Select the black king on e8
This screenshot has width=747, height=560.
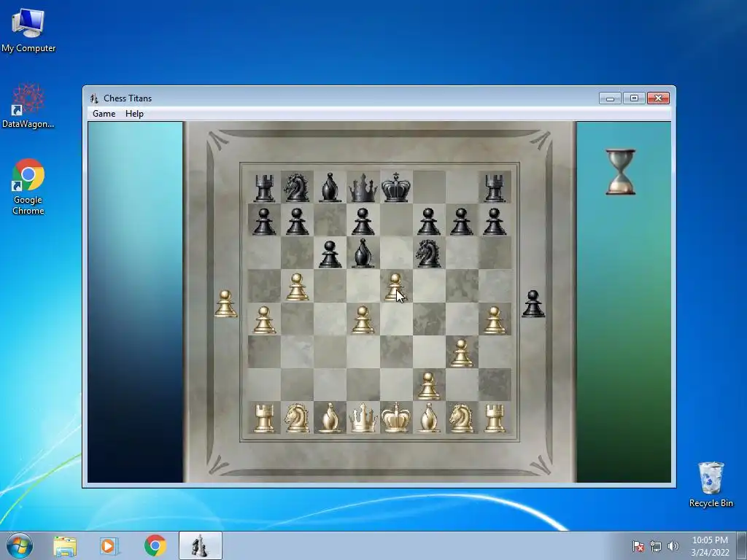click(395, 187)
